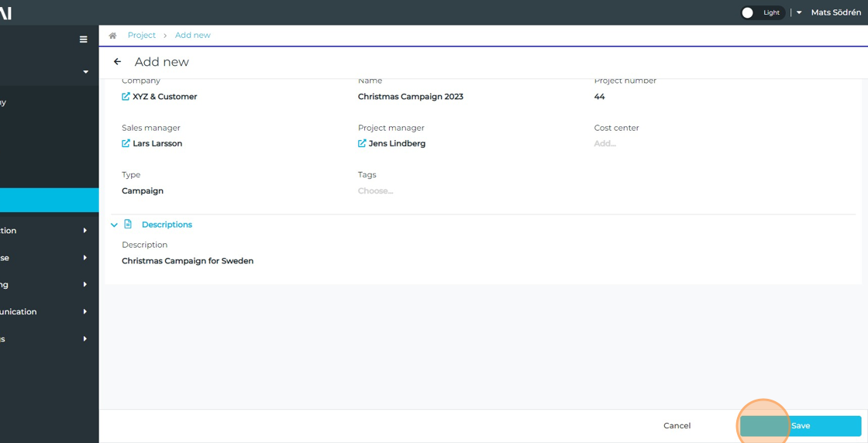
Task: Click the Cancel button
Action: click(x=677, y=426)
